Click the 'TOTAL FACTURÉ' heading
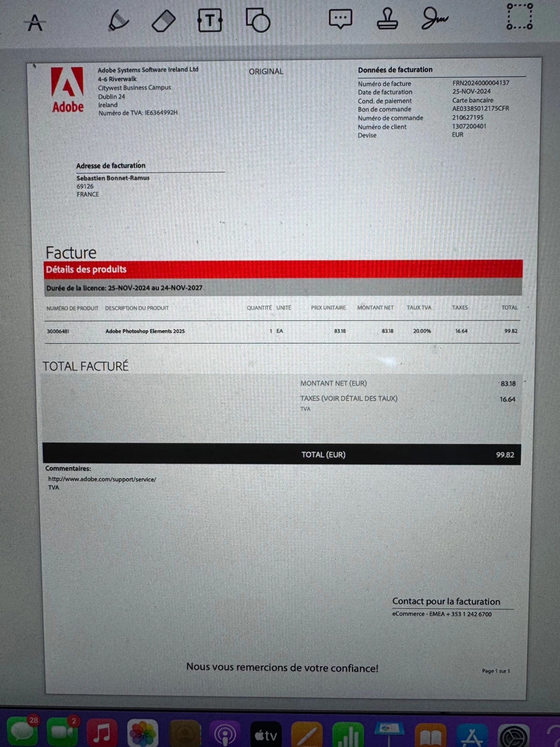Image resolution: width=560 pixels, height=747 pixels. tap(86, 366)
